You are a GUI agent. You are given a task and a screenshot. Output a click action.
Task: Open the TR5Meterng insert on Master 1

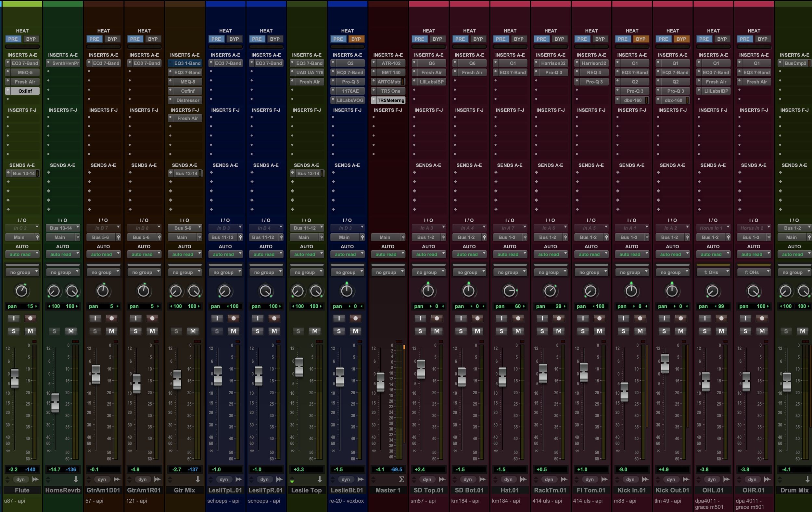390,100
